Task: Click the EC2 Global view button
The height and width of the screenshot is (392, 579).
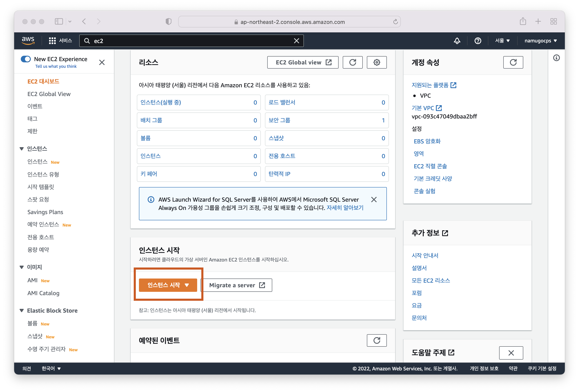Action: click(303, 62)
